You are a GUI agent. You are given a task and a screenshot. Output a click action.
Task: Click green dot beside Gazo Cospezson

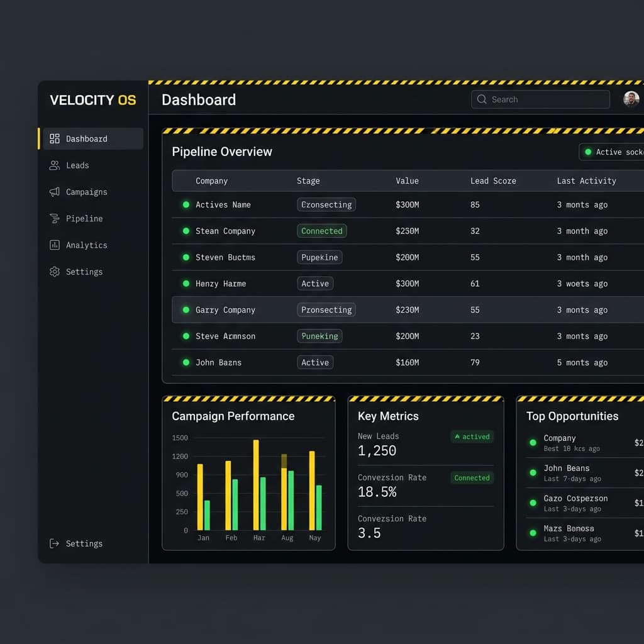(x=533, y=502)
